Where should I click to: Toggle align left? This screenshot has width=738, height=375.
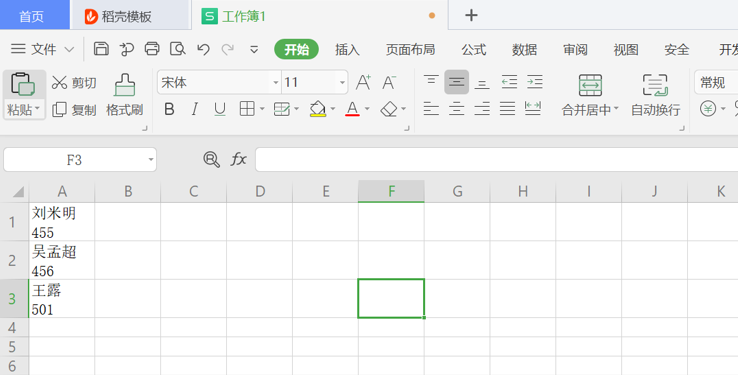point(431,109)
